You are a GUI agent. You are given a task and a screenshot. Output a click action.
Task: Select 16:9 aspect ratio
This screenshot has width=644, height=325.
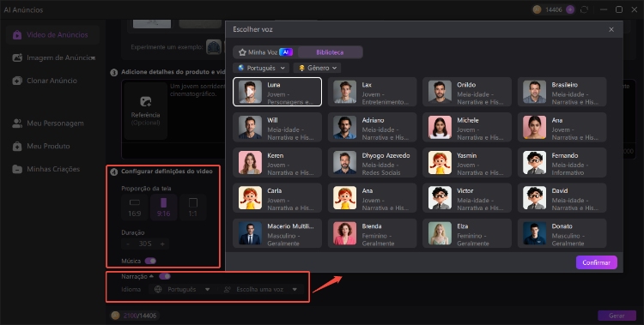pyautogui.click(x=134, y=208)
